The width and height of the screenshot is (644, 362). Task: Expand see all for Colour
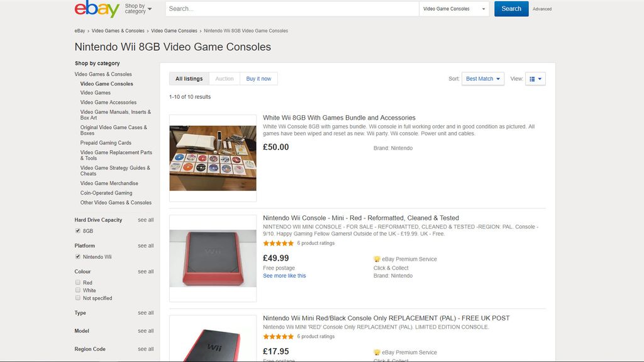point(146,271)
